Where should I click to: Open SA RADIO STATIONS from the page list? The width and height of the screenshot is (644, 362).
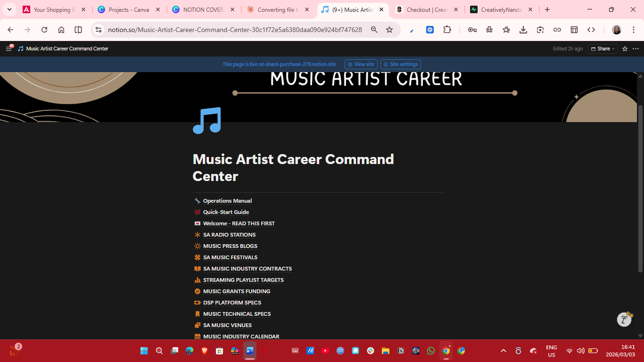tap(229, 234)
